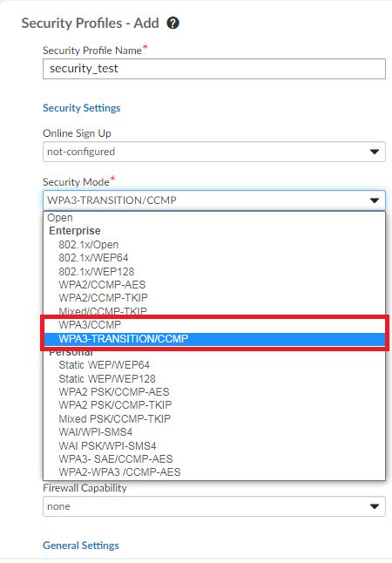
Task: Choose Mixed PSK/CCMP-TKIP mode
Action: [x=214, y=418]
